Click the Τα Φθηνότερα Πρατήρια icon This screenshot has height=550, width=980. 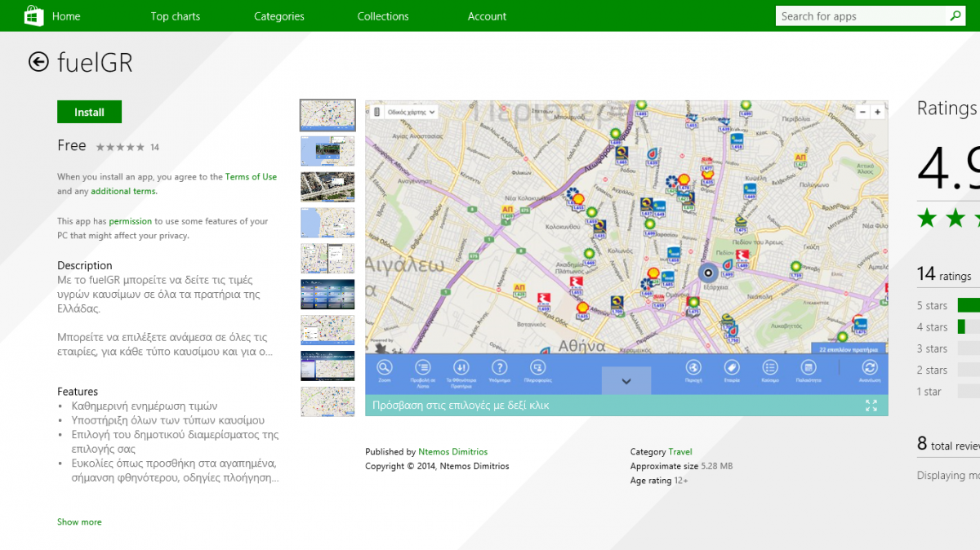click(461, 367)
